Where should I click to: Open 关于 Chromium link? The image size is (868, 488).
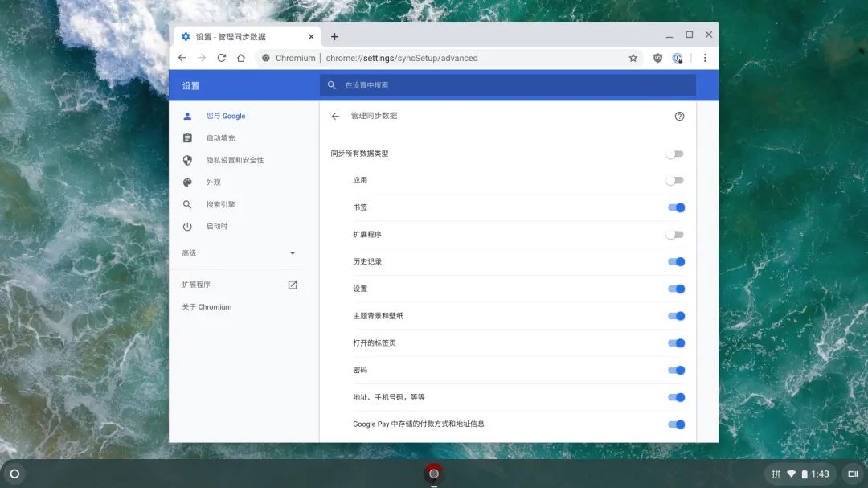click(207, 307)
